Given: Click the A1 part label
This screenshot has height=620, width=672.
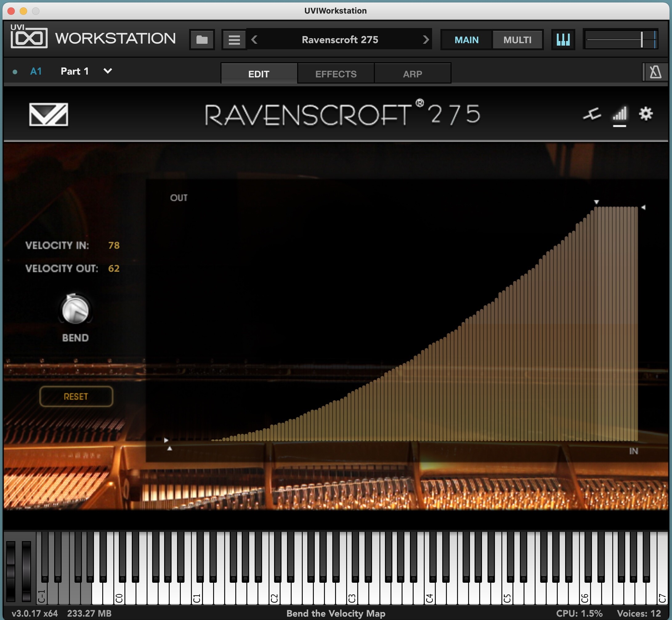Looking at the screenshot, I should (x=36, y=71).
